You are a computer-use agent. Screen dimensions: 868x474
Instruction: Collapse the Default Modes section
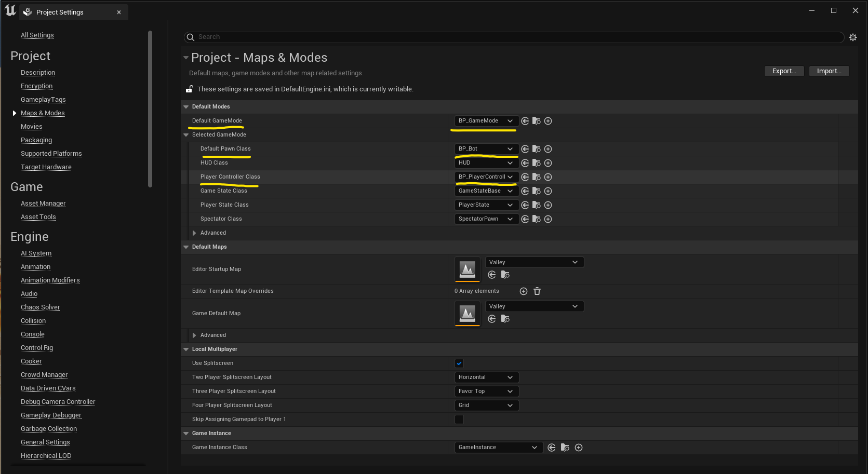[186, 107]
